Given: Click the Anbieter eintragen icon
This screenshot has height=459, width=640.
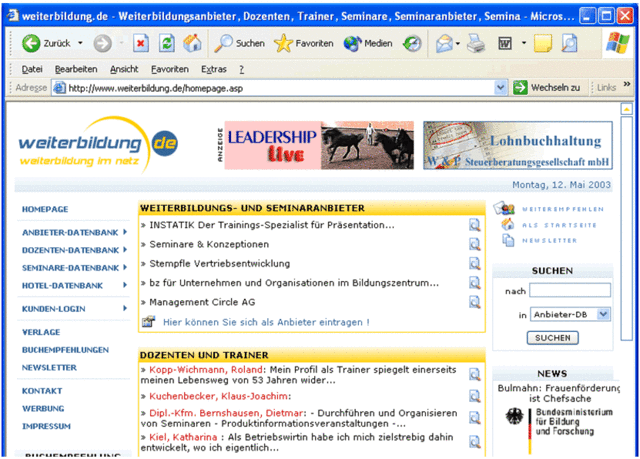Looking at the screenshot, I should coord(149,321).
